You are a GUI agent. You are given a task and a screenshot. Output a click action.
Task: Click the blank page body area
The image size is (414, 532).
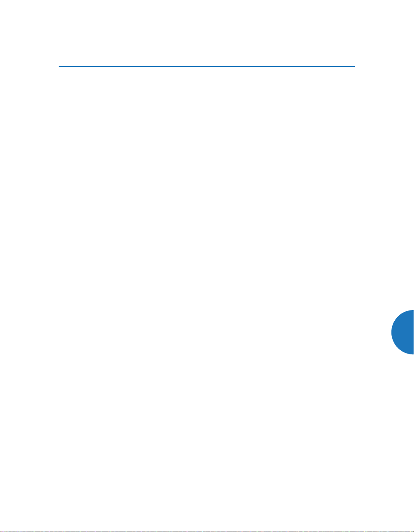click(206, 274)
